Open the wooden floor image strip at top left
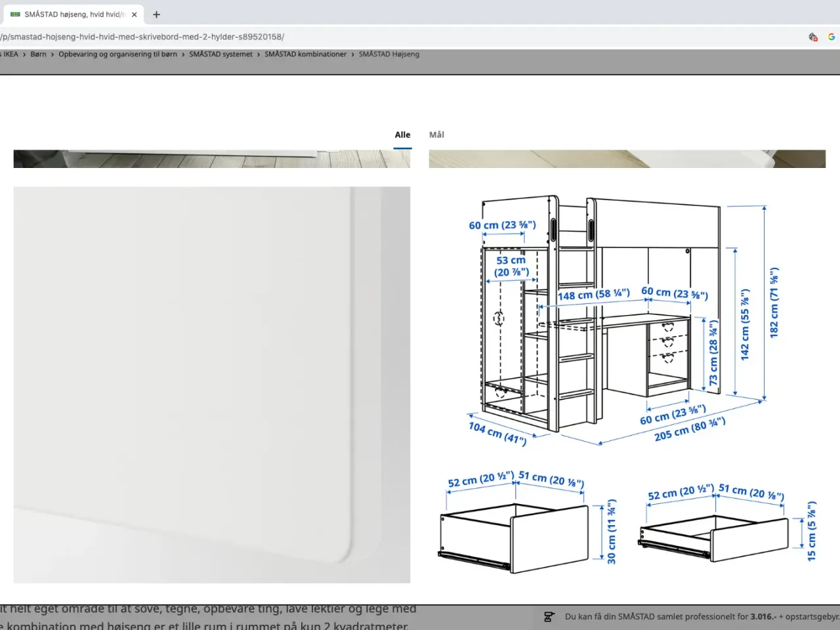840x630 pixels. 212,159
